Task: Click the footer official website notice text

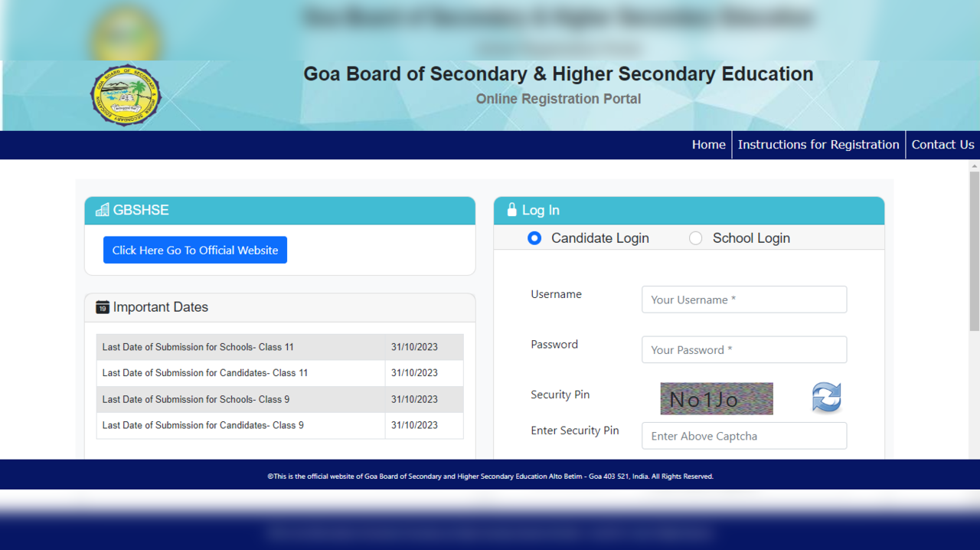Action: 490,476
